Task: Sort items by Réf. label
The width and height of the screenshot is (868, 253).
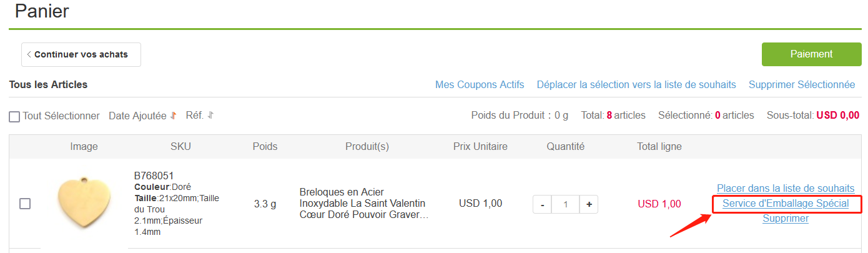Action: pos(195,116)
